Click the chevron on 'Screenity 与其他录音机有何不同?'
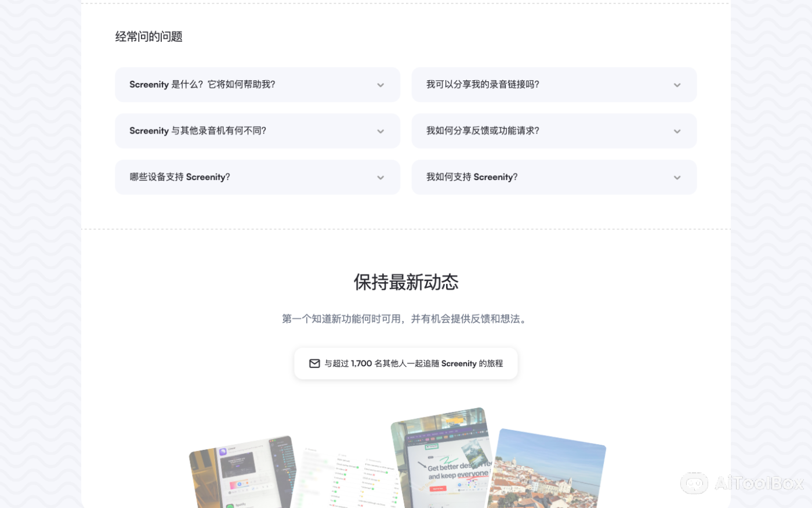The image size is (812, 508). click(380, 131)
